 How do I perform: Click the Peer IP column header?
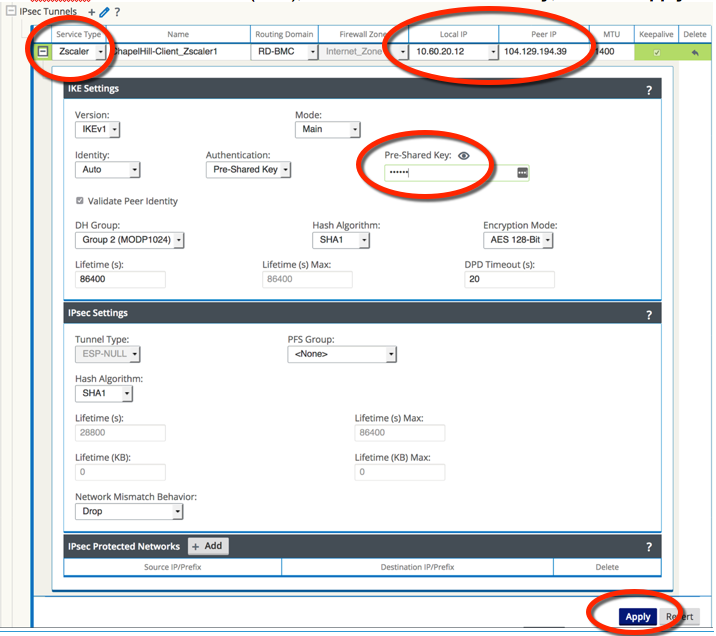pyautogui.click(x=544, y=34)
